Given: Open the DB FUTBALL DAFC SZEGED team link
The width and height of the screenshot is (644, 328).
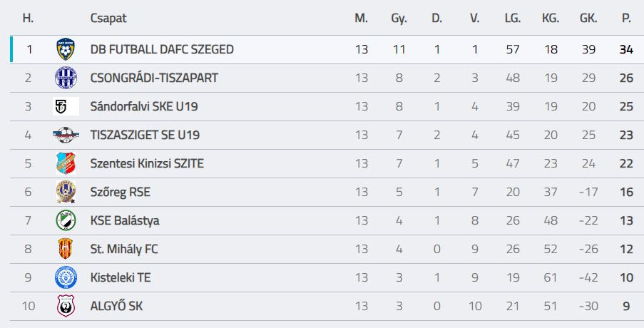Looking at the screenshot, I should (x=162, y=50).
